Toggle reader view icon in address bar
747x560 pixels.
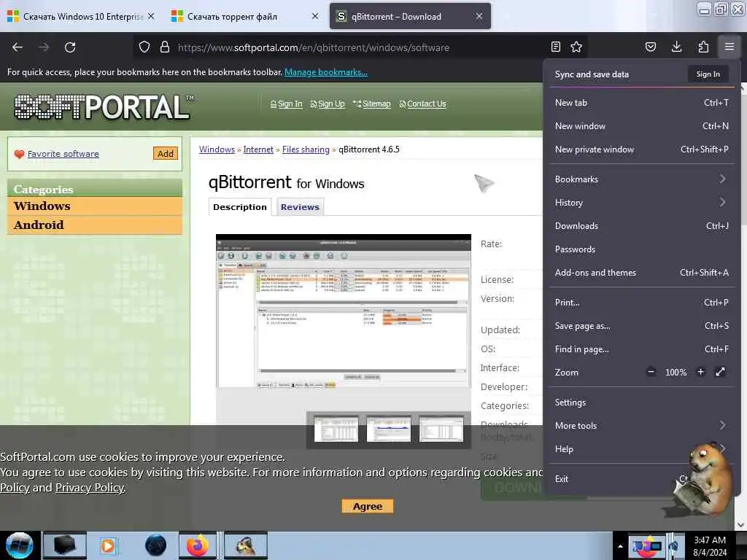[x=555, y=47]
